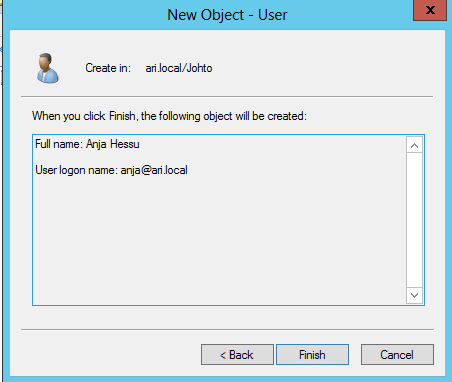Close the New Object - User dialog
The height and width of the screenshot is (382, 452).
click(x=430, y=10)
